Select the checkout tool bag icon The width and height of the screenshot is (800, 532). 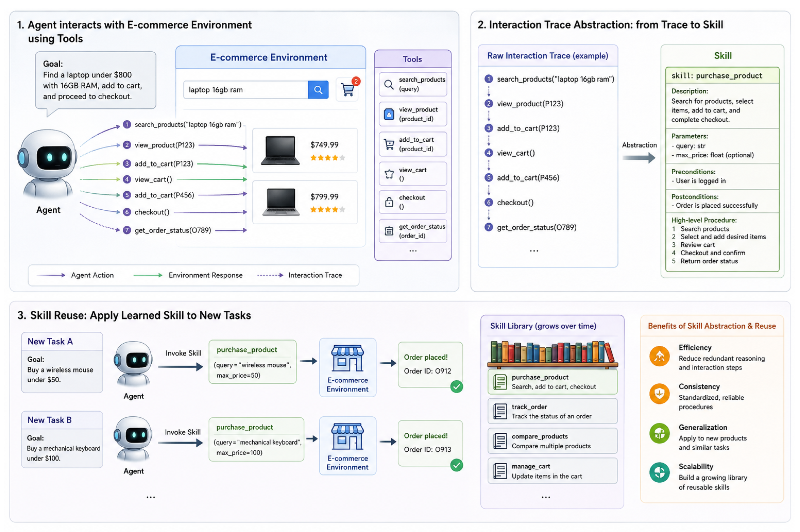[389, 202]
